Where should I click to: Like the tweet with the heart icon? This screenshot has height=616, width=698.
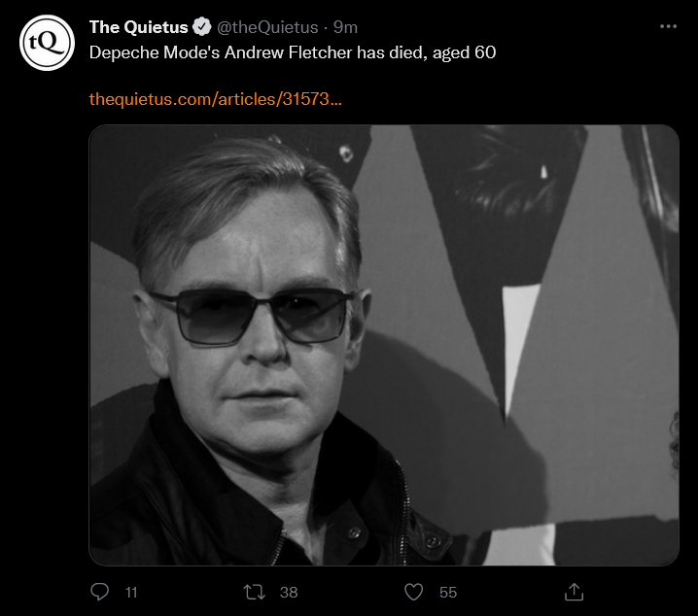click(x=414, y=591)
